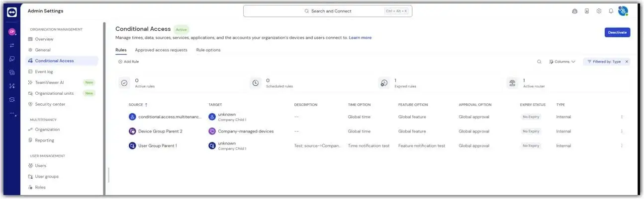Open the Filtered by: Type filter

[604, 62]
